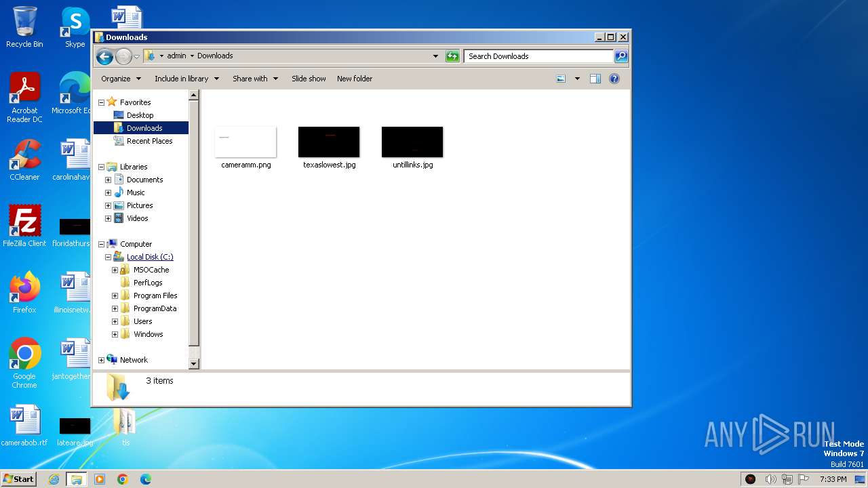Select the Google Chrome desktop shortcut
This screenshot has width=868, height=488.
[24, 363]
